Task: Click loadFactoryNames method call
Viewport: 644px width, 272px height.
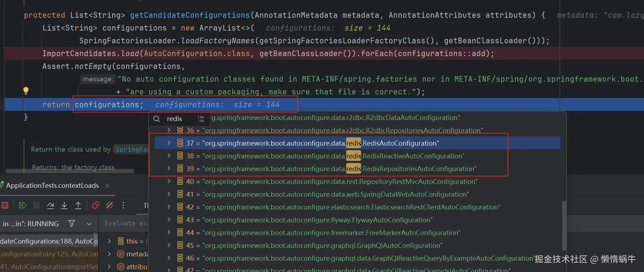Action: [x=218, y=41]
